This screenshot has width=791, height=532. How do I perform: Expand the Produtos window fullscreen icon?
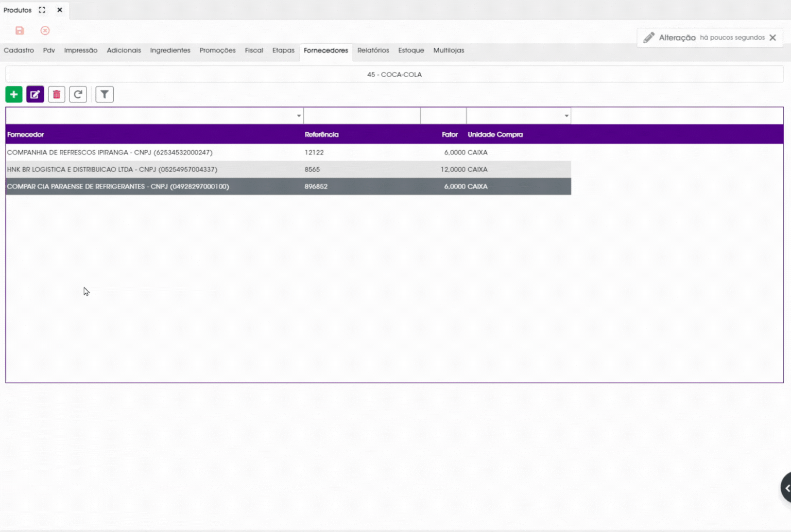tap(42, 10)
